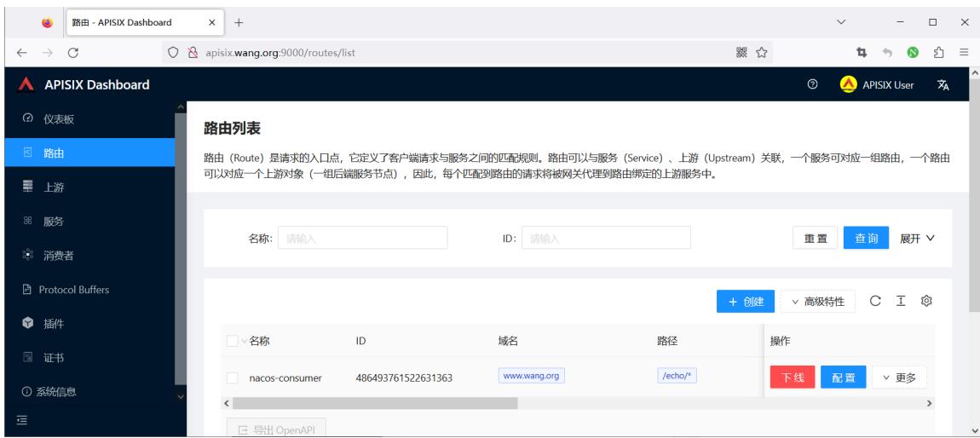The image size is (980, 438).
Task: Click the blue 创建 button
Action: point(746,301)
